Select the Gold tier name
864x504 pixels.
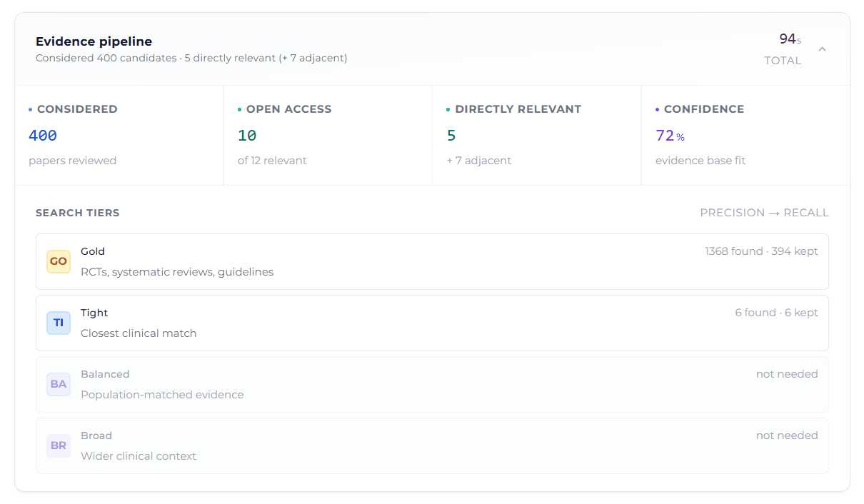click(x=93, y=251)
